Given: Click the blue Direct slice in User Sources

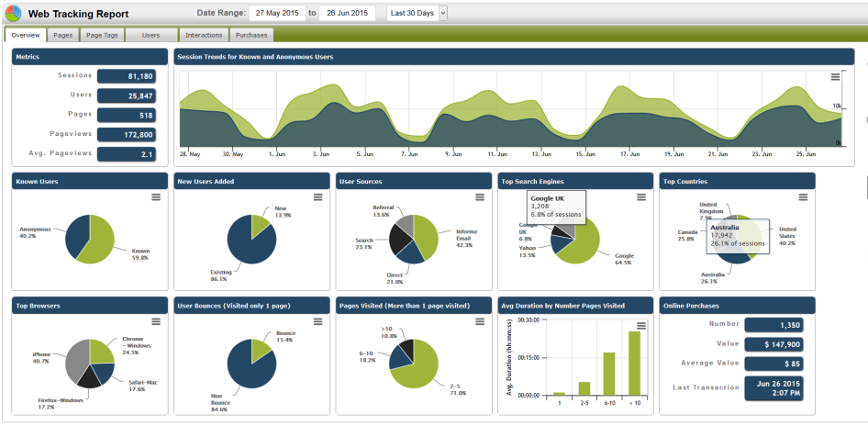Looking at the screenshot, I should tap(411, 252).
